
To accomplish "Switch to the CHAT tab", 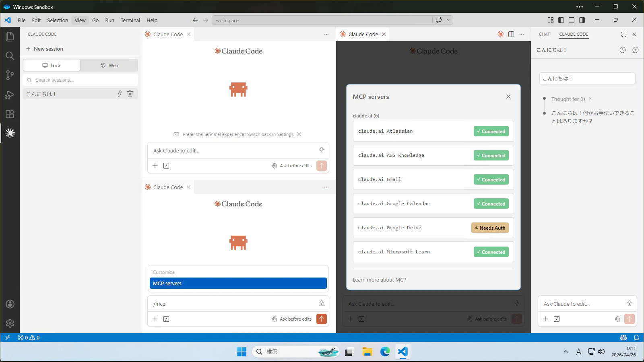I will (x=544, y=34).
